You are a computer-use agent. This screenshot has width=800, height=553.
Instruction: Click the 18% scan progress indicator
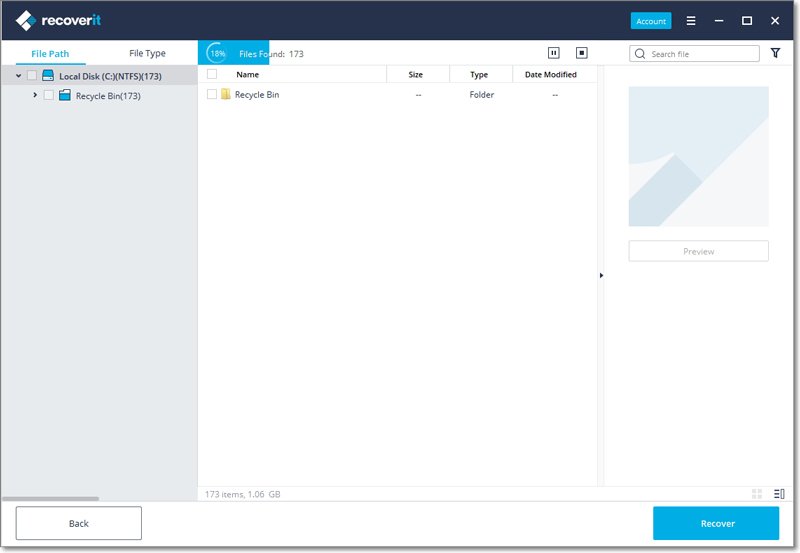point(217,53)
